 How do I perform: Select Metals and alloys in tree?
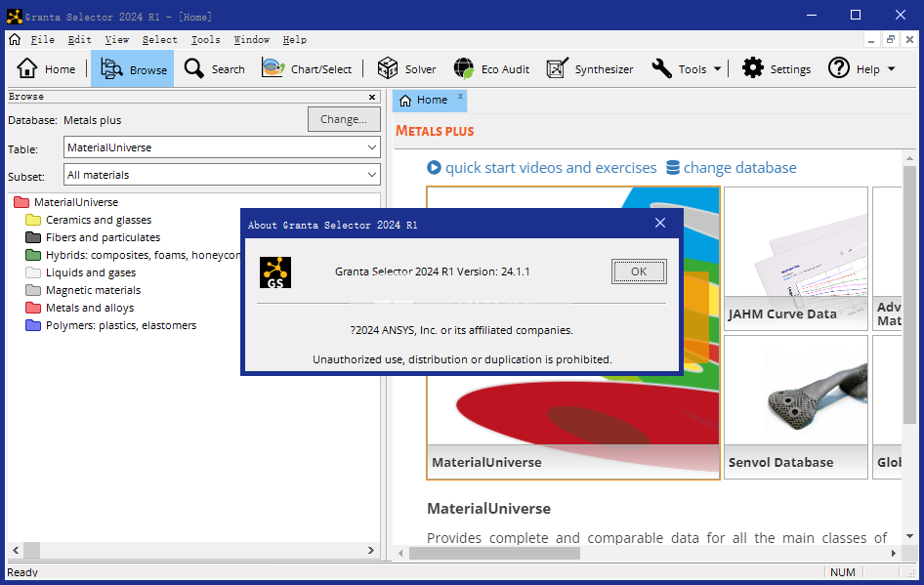90,308
